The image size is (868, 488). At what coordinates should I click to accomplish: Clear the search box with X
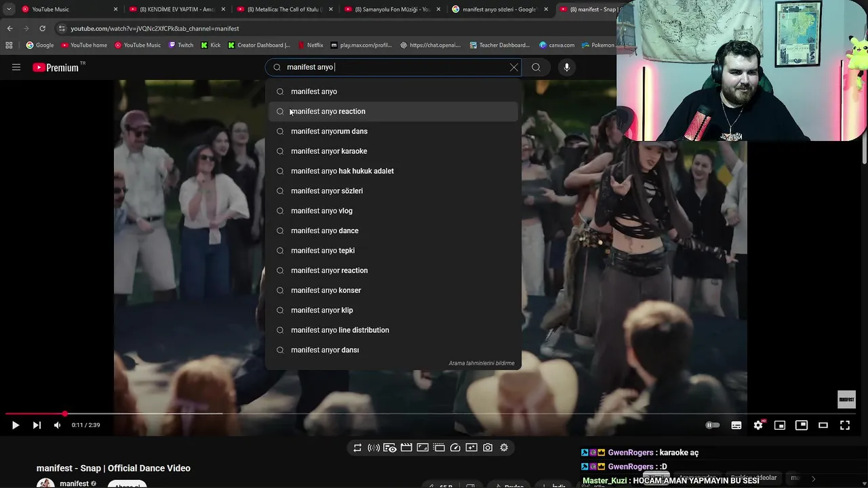[514, 67]
